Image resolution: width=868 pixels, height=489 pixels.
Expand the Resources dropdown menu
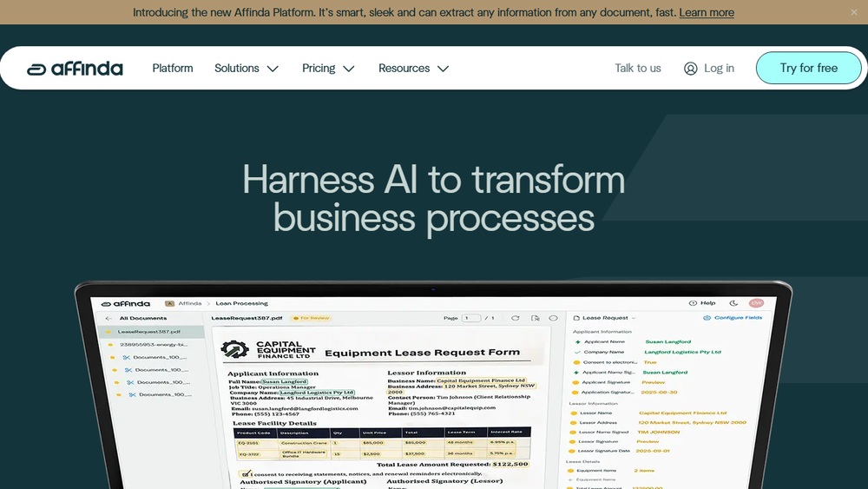click(413, 68)
